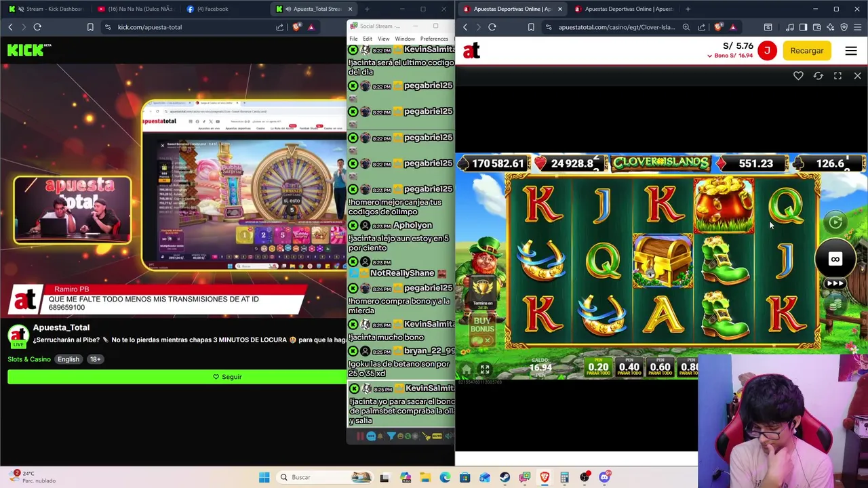Click the slot game home icon

[467, 369]
